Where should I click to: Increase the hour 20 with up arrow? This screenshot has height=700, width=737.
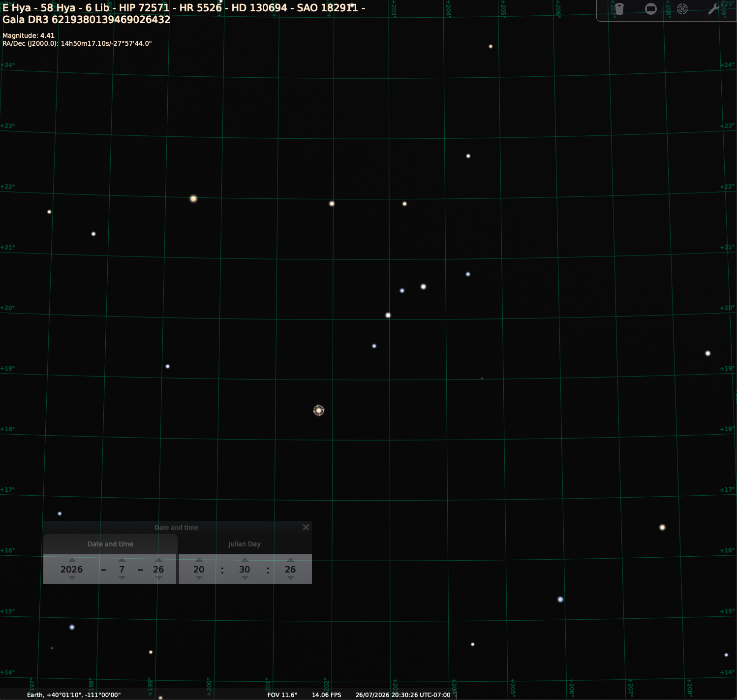click(199, 560)
